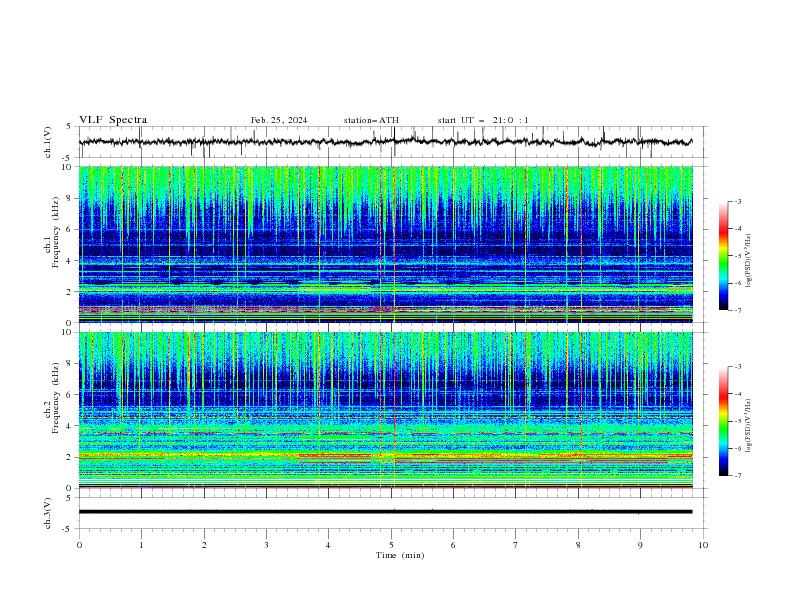Click the "-7" tick on ch.2 colorbar
The height and width of the screenshot is (612, 792).
click(738, 475)
